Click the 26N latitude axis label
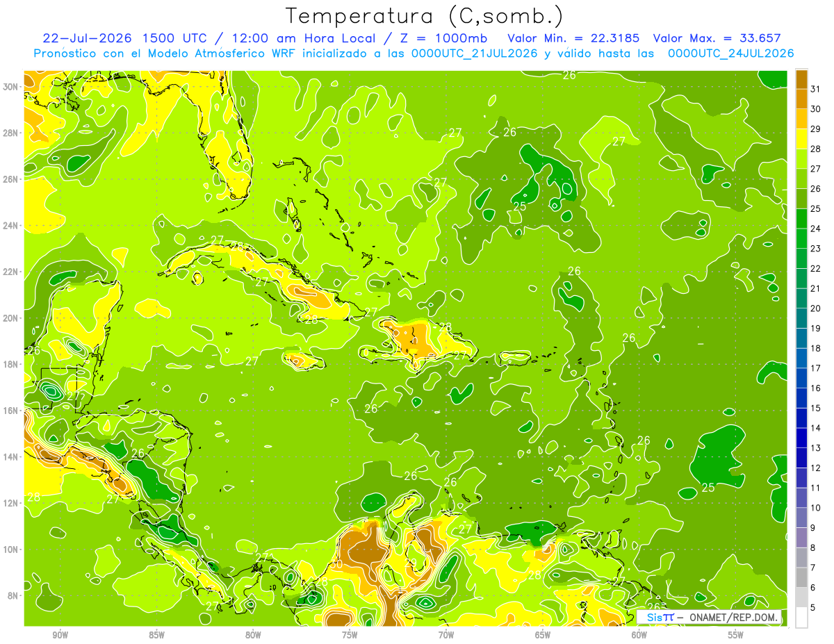The width and height of the screenshot is (834, 644). [11, 179]
